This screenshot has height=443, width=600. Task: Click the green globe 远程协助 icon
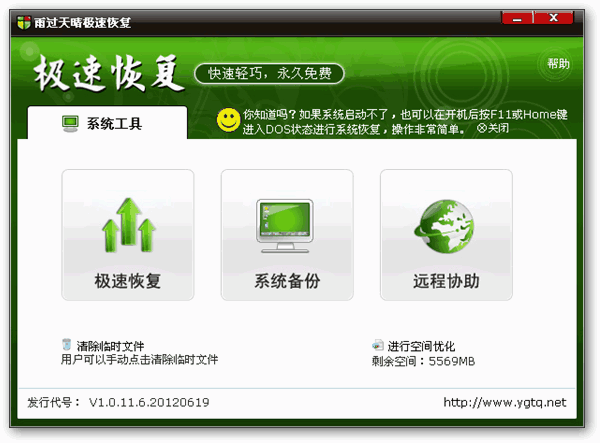point(444,226)
